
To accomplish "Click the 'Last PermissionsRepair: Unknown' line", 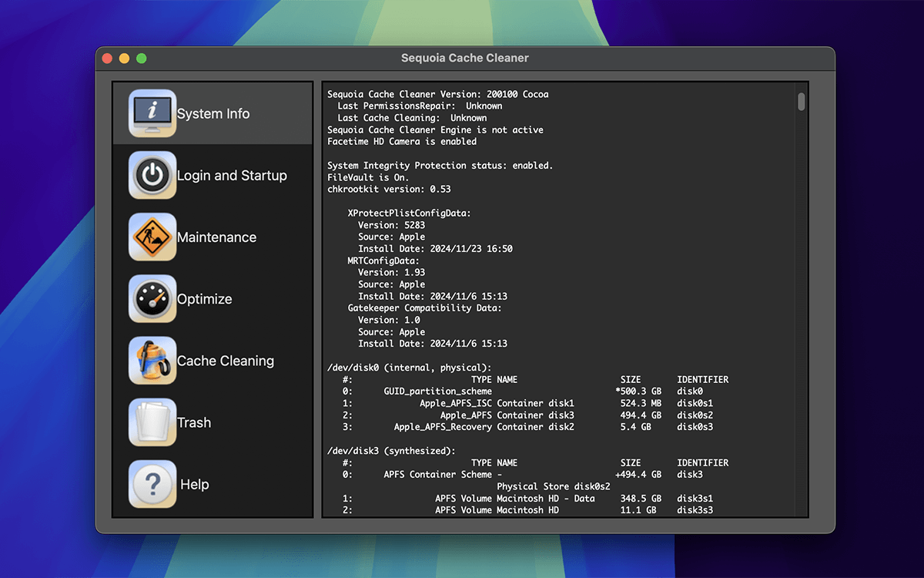I will point(420,106).
